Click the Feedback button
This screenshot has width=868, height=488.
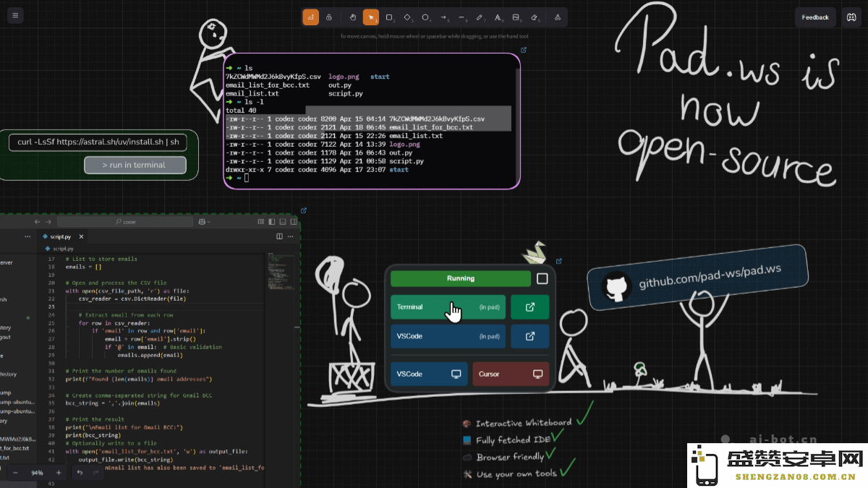[815, 17]
